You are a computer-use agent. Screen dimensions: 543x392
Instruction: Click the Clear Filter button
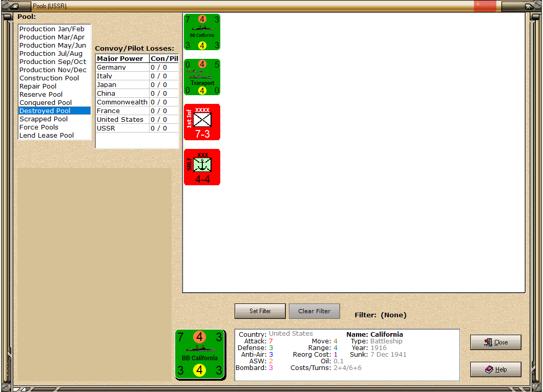click(x=315, y=311)
